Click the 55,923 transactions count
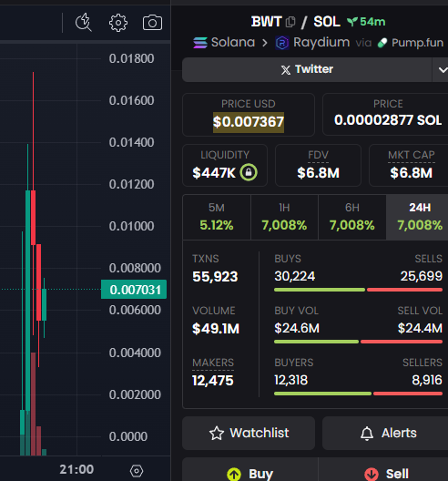Screen dimensions: 448x481 pyautogui.click(x=215, y=277)
